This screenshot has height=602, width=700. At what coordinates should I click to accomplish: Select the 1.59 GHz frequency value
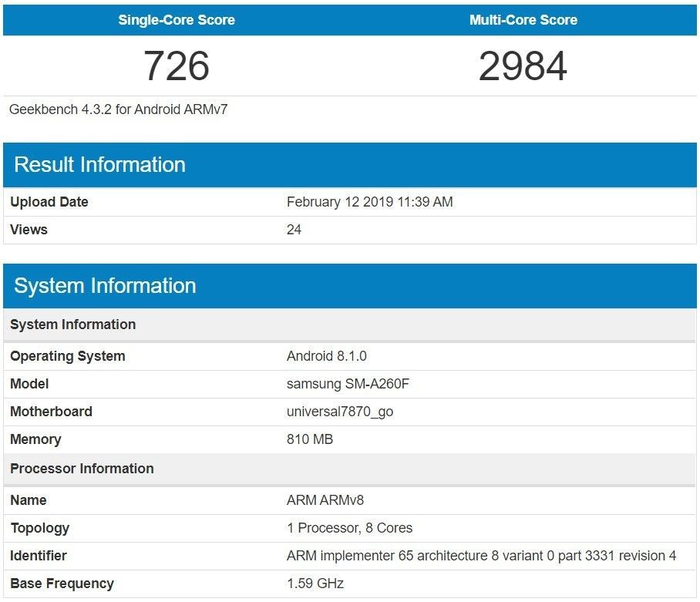315,584
